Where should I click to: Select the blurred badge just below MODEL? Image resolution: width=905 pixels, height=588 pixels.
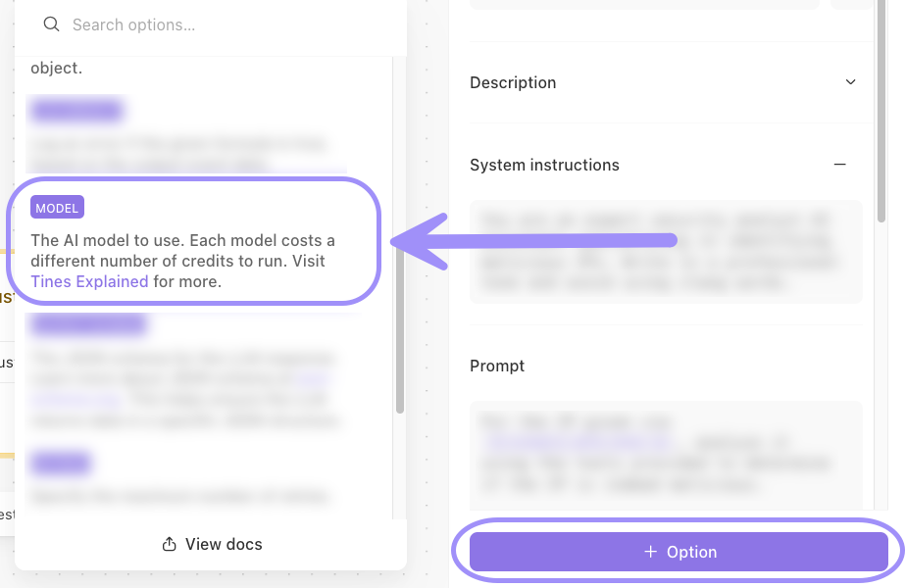(x=88, y=323)
